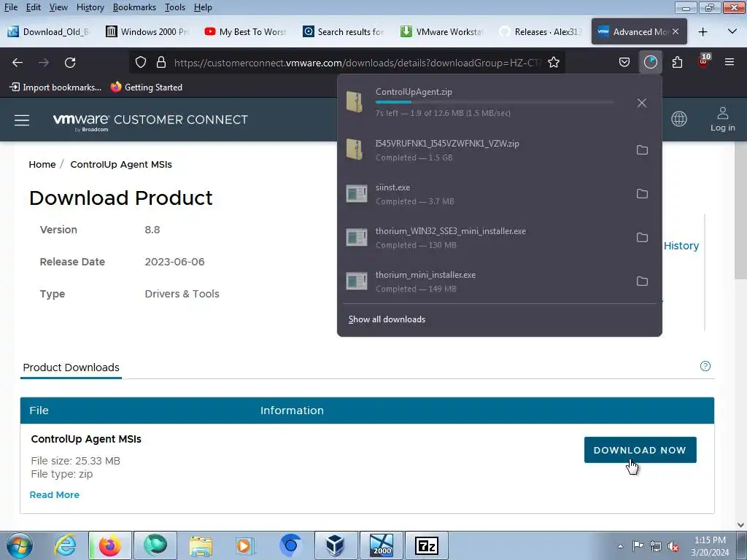Switch to Download_Old_B tab
This screenshot has height=560, width=747.
click(49, 32)
